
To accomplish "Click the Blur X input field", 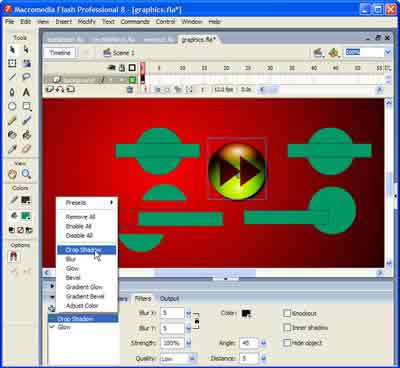I will [x=172, y=313].
